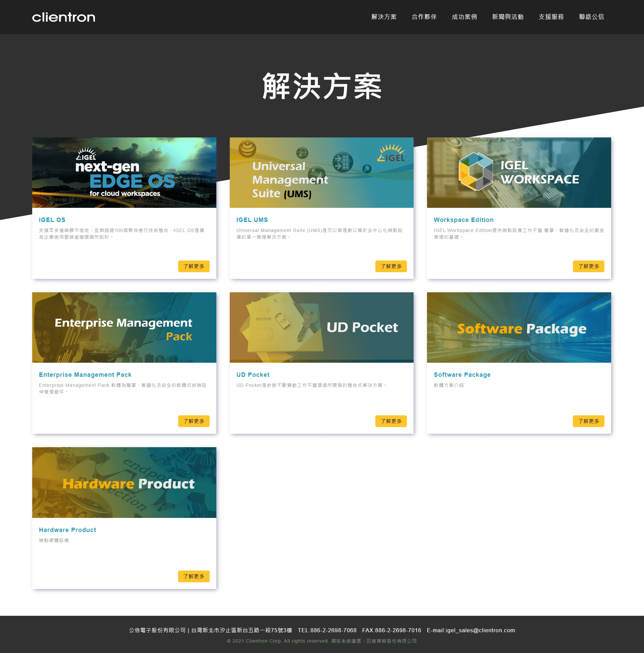Click the Workspace Edition description text

point(519,234)
